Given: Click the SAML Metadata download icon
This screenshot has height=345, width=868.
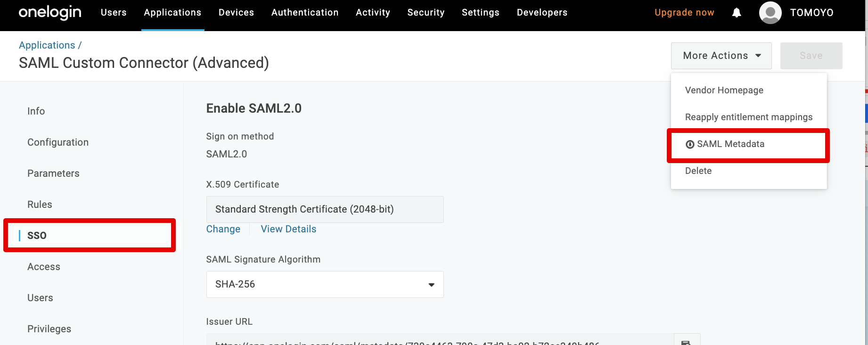Looking at the screenshot, I should tap(690, 144).
